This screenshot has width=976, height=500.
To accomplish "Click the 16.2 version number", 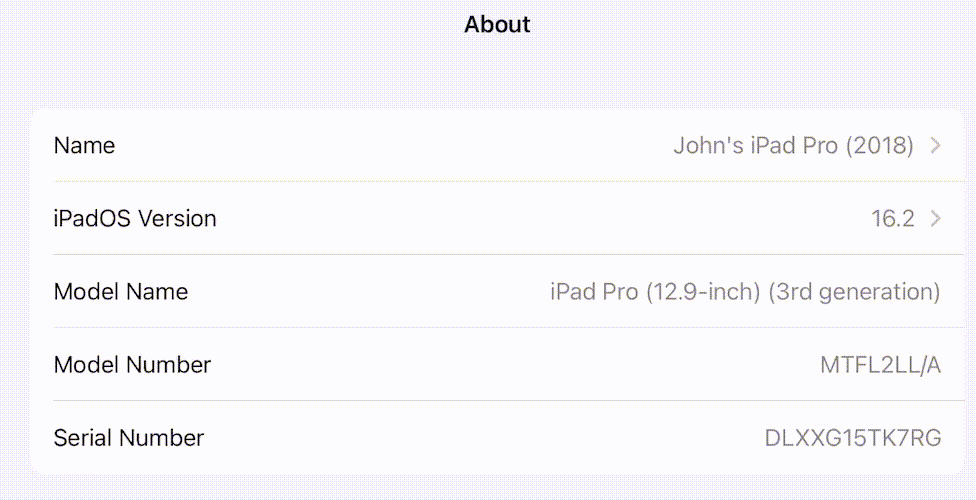I will pos(893,219).
